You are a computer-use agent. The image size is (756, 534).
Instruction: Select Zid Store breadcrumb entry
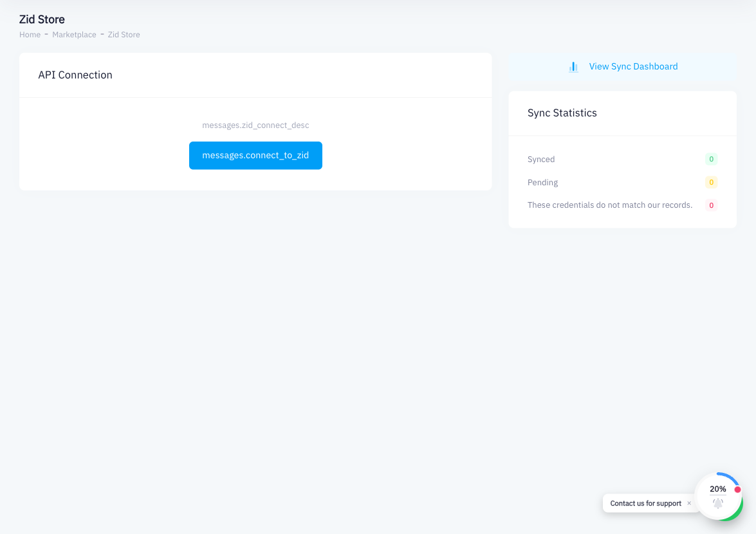124,35
